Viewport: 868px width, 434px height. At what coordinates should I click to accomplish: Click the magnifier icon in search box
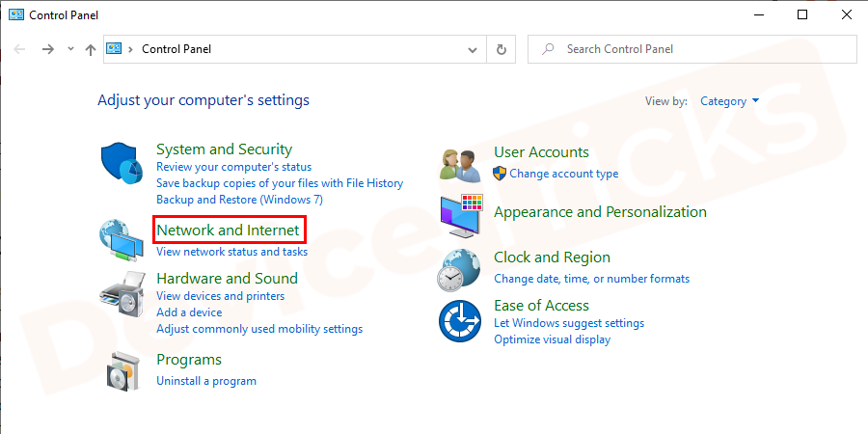[x=548, y=49]
